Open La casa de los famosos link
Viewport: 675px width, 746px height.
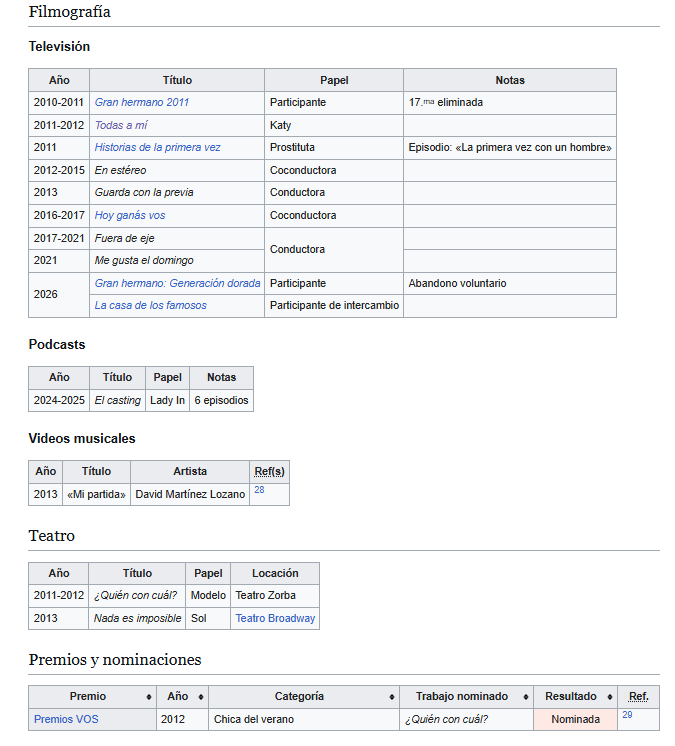(151, 305)
